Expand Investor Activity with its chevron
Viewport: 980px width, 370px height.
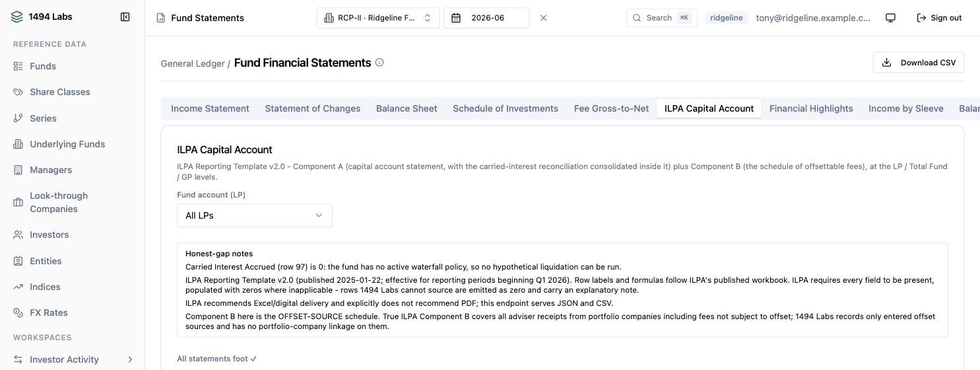pos(130,359)
